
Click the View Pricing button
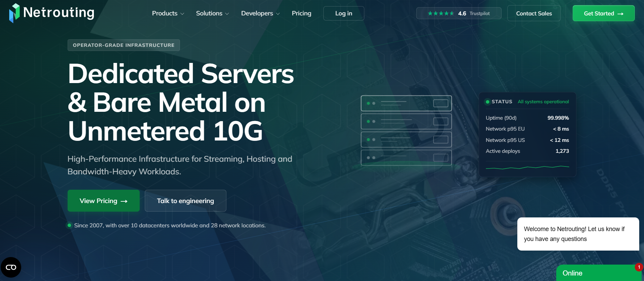[103, 201]
